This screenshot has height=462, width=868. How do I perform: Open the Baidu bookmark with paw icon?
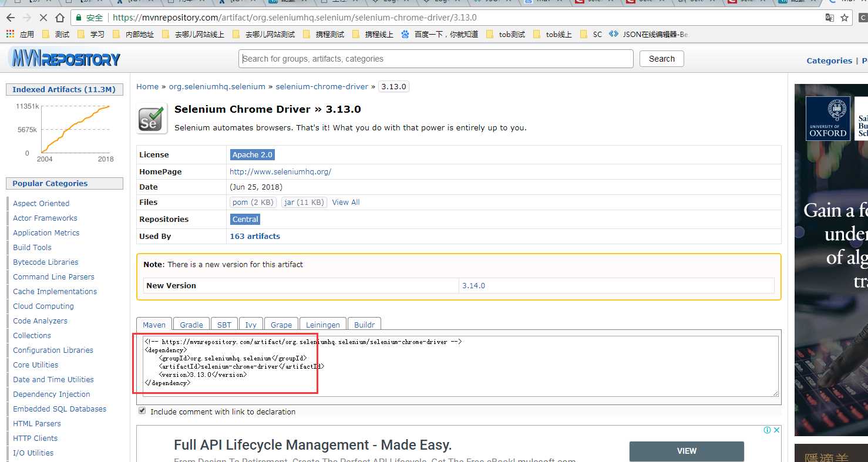[439, 34]
